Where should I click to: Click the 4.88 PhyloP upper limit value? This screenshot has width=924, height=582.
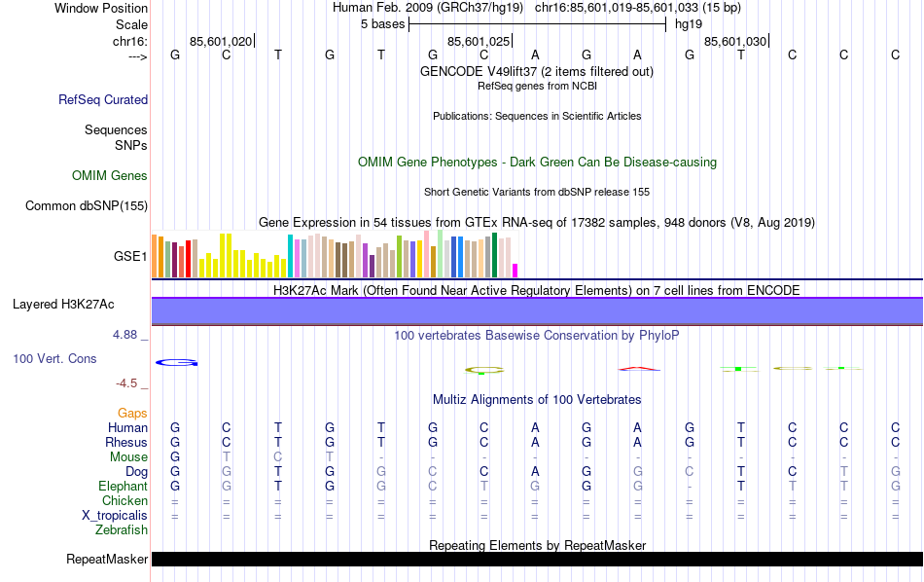pyautogui.click(x=124, y=335)
